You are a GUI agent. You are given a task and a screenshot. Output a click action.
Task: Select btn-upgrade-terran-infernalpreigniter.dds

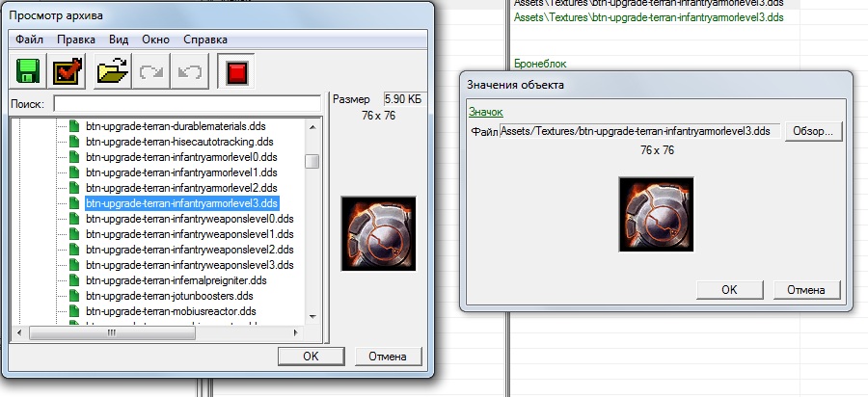point(176,280)
